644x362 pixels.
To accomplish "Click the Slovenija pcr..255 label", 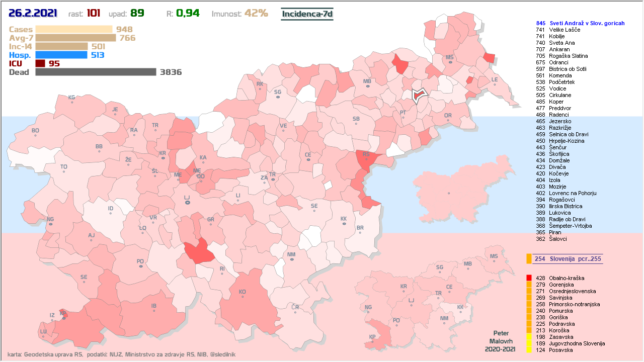I will tap(568, 258).
